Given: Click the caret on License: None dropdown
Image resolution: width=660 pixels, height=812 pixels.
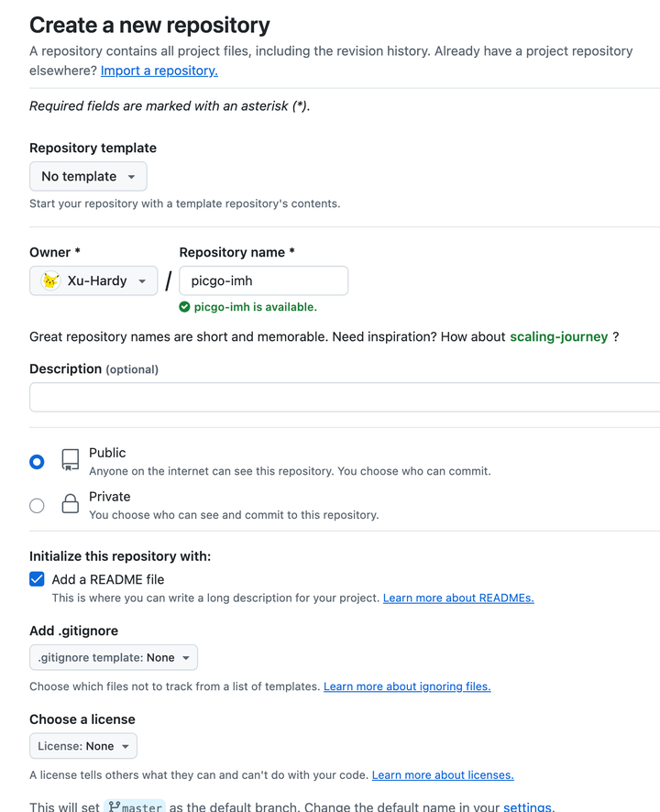Looking at the screenshot, I should (x=124, y=746).
